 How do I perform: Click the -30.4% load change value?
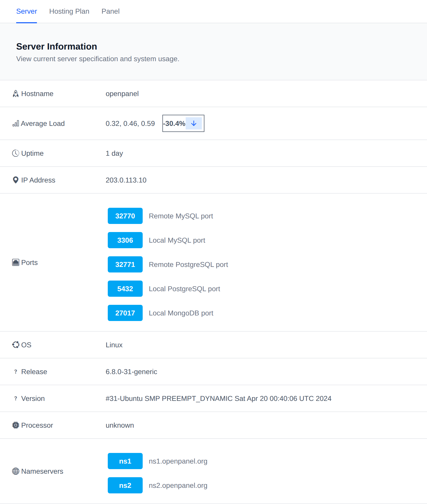point(174,124)
